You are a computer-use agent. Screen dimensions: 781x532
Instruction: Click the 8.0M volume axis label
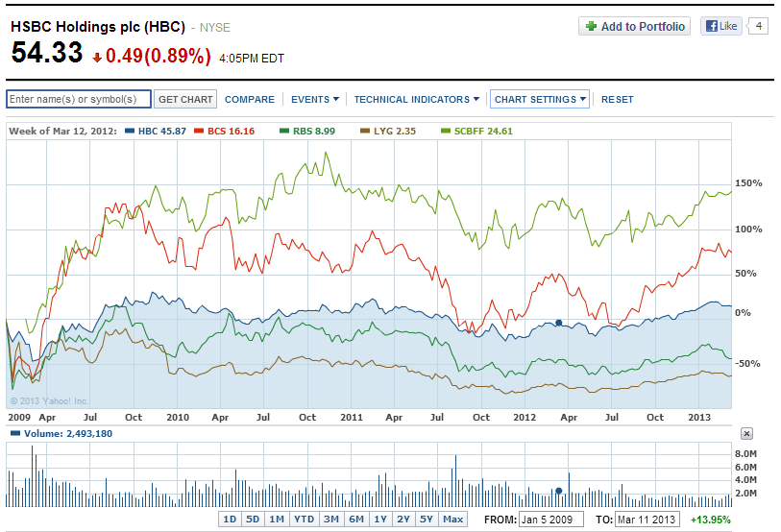click(745, 453)
